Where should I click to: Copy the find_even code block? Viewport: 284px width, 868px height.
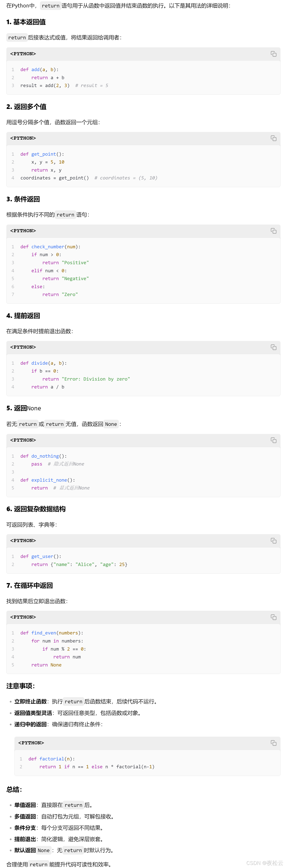(273, 617)
